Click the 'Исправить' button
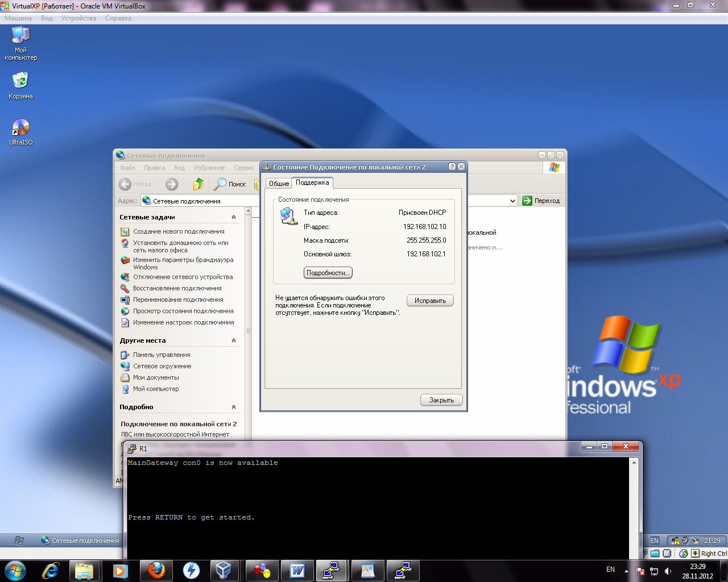Screen dimensions: 728x582 [x=430, y=301]
